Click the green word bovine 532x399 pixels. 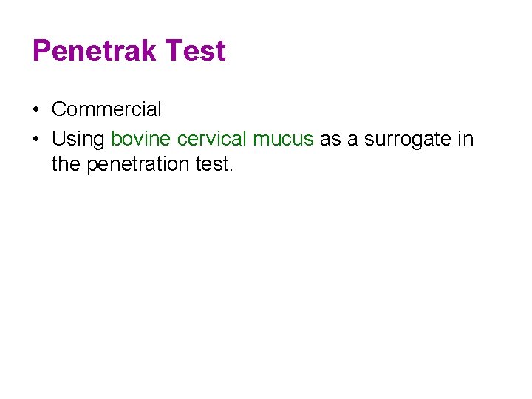141,139
